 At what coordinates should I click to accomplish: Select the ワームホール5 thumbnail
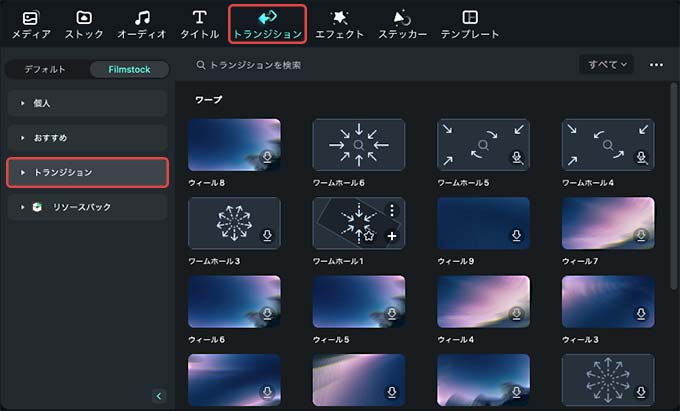pos(483,145)
